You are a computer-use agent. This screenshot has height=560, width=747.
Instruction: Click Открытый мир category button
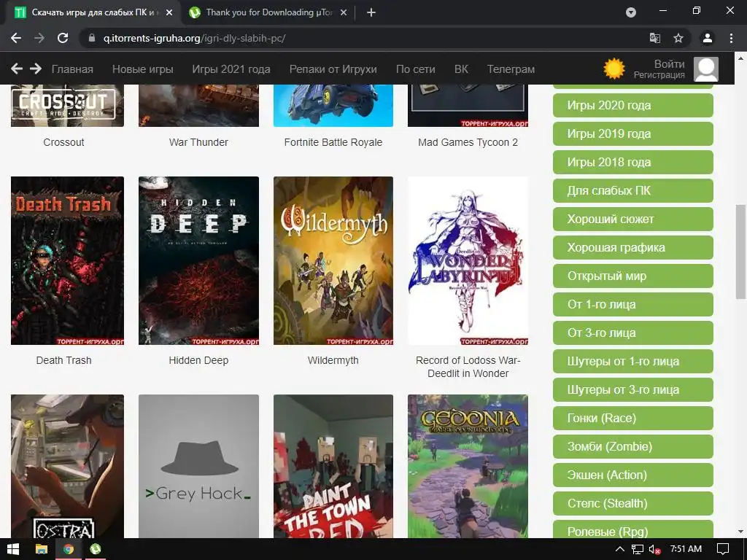click(x=633, y=276)
